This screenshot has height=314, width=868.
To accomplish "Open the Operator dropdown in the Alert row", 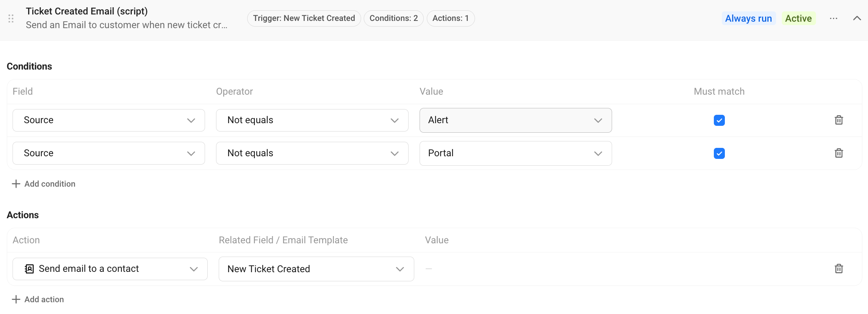I will pos(312,120).
